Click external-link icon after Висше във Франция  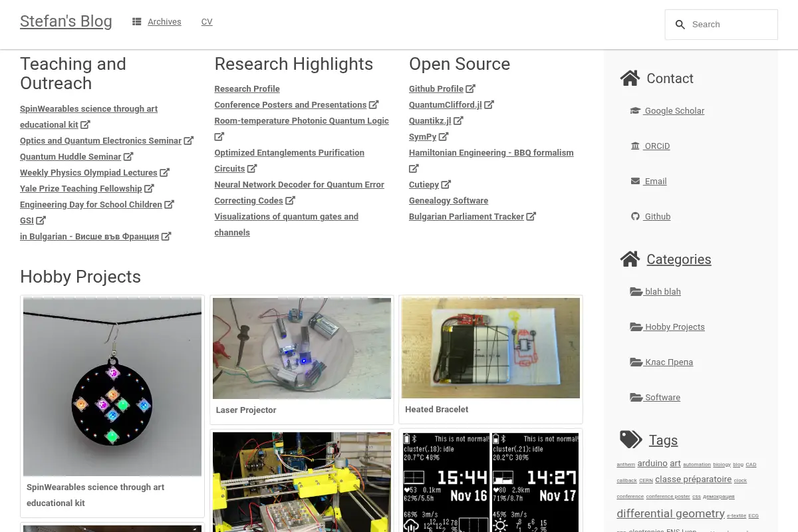(x=166, y=236)
